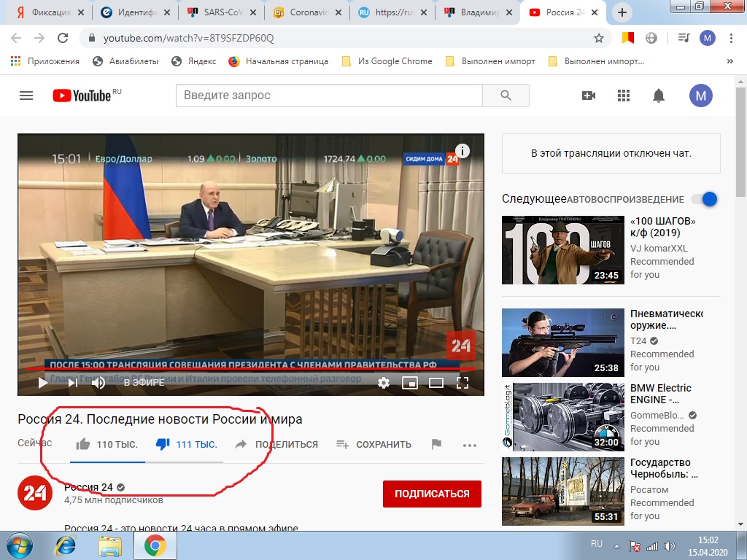The image size is (747, 560).
Task: Open GommeBlo… channel name
Action: (657, 415)
